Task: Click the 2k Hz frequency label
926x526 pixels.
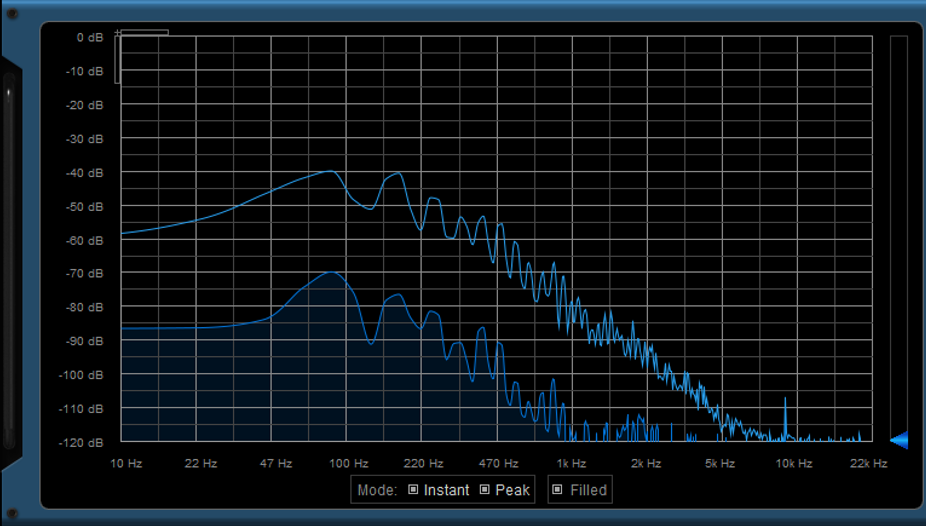Action: tap(645, 463)
